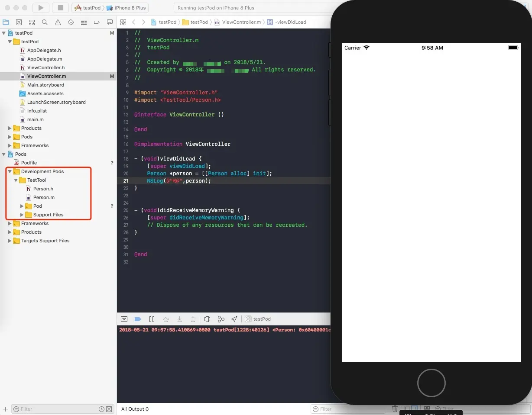The width and height of the screenshot is (532, 415).
Task: Show source-controlled files filter
Action: 109,409
